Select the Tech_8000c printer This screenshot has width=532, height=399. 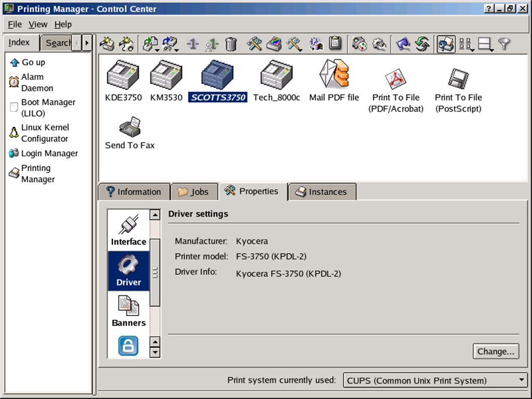[277, 81]
